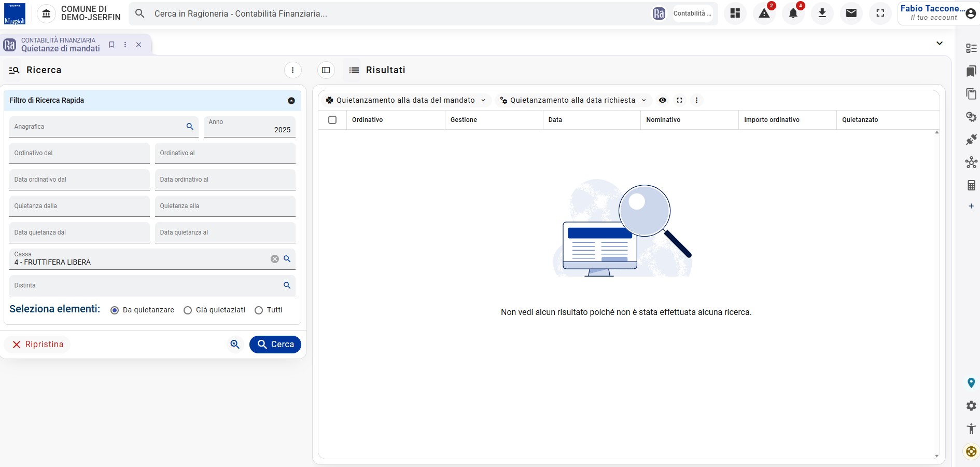Focus the Quietanza dalla field
The width and height of the screenshot is (980, 467).
pyautogui.click(x=79, y=206)
